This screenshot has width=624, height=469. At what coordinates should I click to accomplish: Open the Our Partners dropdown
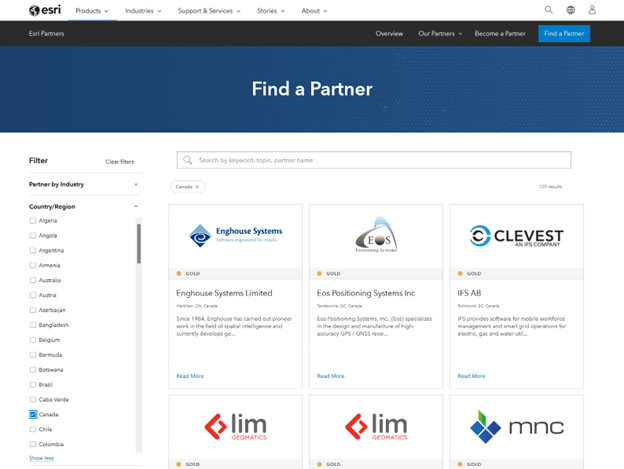coord(440,33)
